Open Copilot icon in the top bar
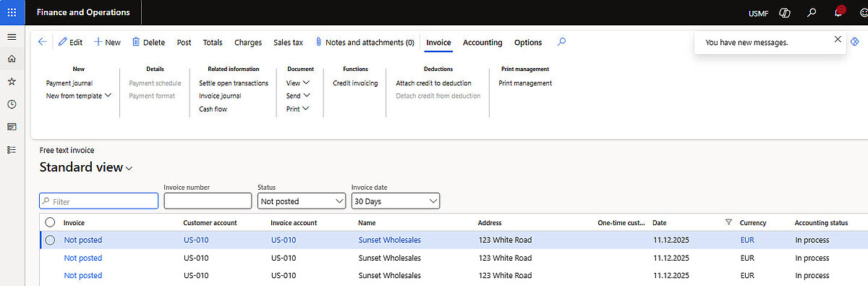 click(x=785, y=13)
